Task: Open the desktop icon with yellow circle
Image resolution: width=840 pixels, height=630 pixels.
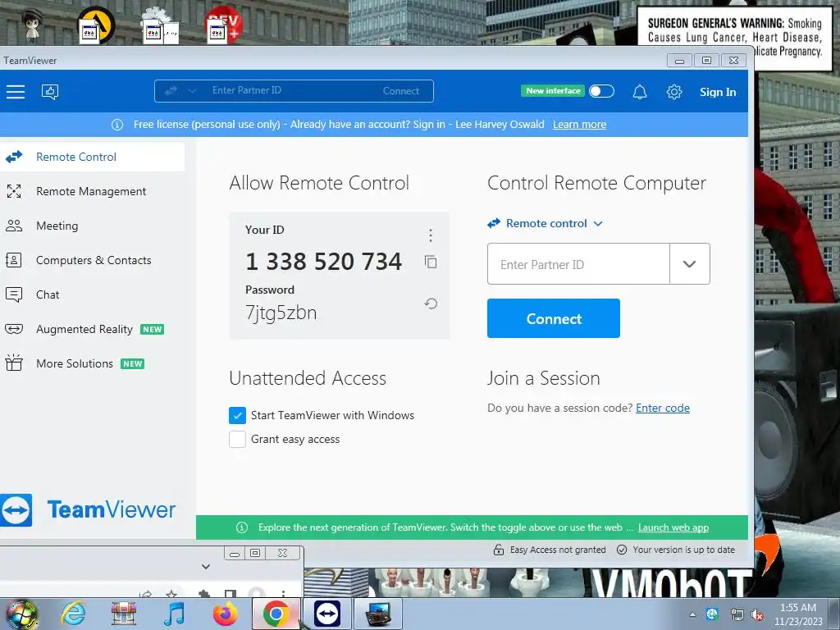Action: 97,25
